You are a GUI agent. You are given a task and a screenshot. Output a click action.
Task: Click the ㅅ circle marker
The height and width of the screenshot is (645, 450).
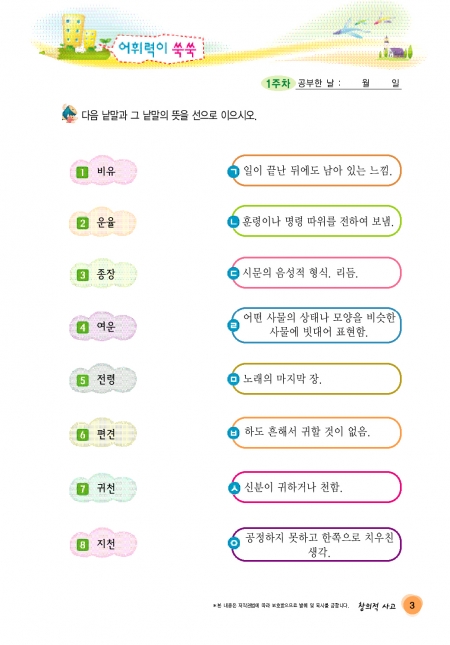[x=234, y=488]
